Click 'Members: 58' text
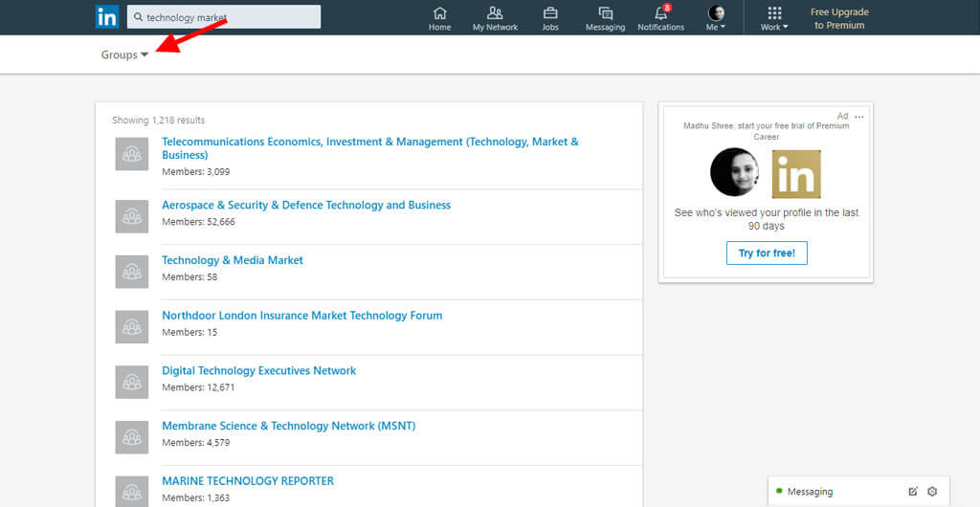 click(x=190, y=276)
